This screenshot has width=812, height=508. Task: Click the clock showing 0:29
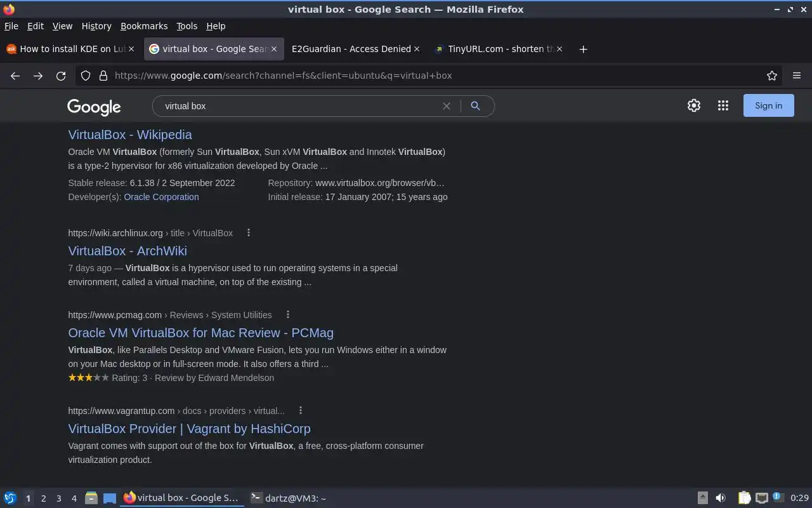pyautogui.click(x=799, y=498)
